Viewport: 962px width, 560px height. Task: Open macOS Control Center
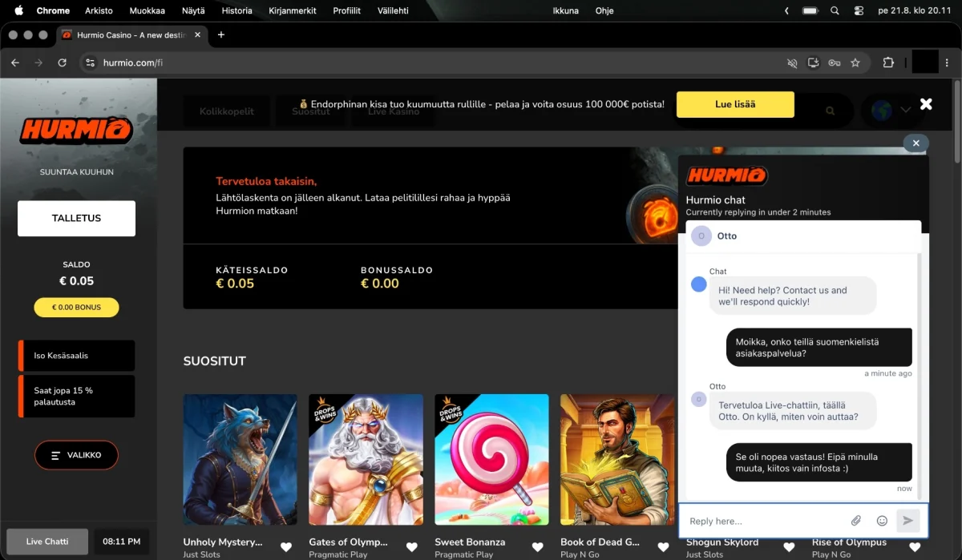(x=859, y=10)
